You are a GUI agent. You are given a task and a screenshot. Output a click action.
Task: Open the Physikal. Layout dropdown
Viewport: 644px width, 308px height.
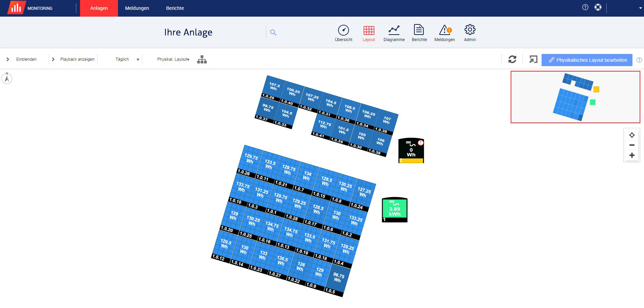(173, 59)
